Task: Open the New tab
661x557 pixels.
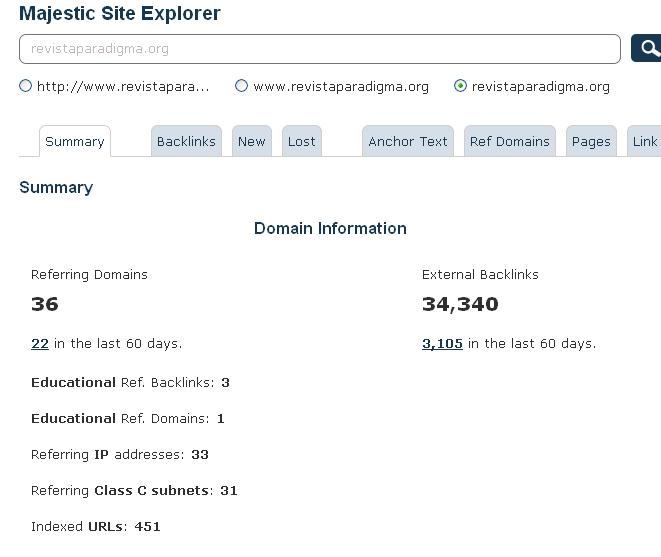Action: [252, 141]
